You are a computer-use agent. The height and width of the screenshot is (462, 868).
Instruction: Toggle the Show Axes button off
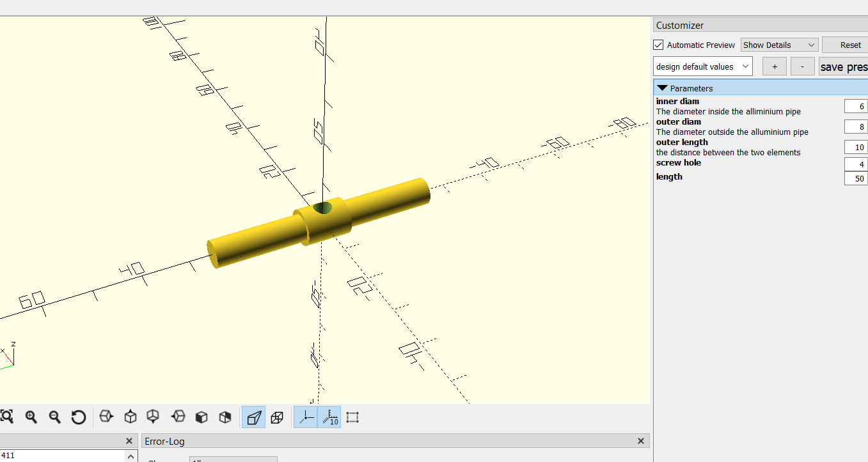(306, 417)
